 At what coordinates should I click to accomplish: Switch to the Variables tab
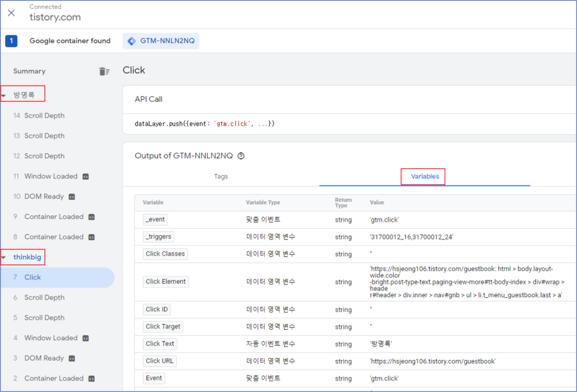[424, 176]
